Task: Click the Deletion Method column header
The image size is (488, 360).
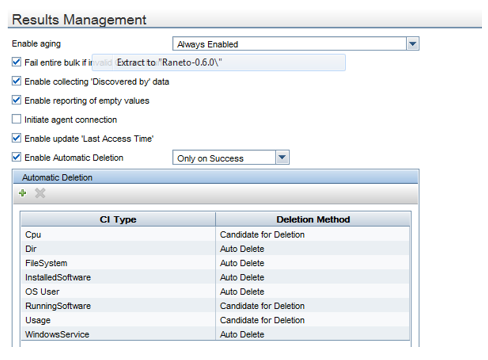Action: [313, 219]
